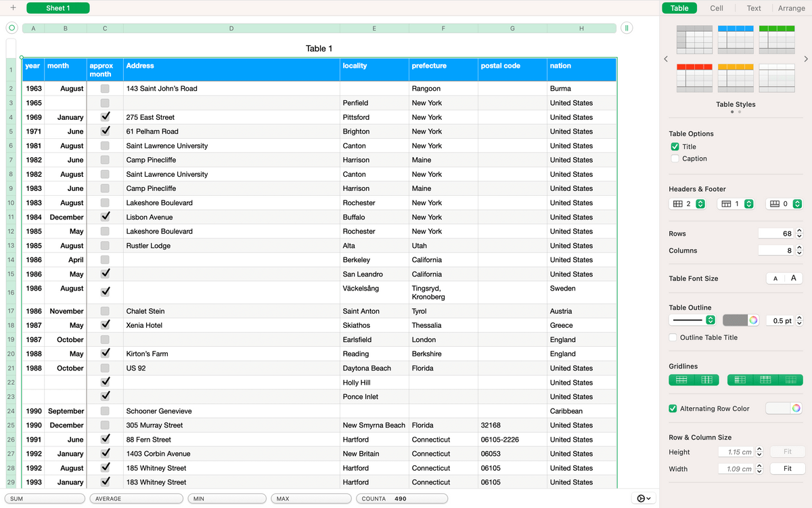Open the quick calculation settings gear menu
The image size is (812, 508).
(x=644, y=499)
